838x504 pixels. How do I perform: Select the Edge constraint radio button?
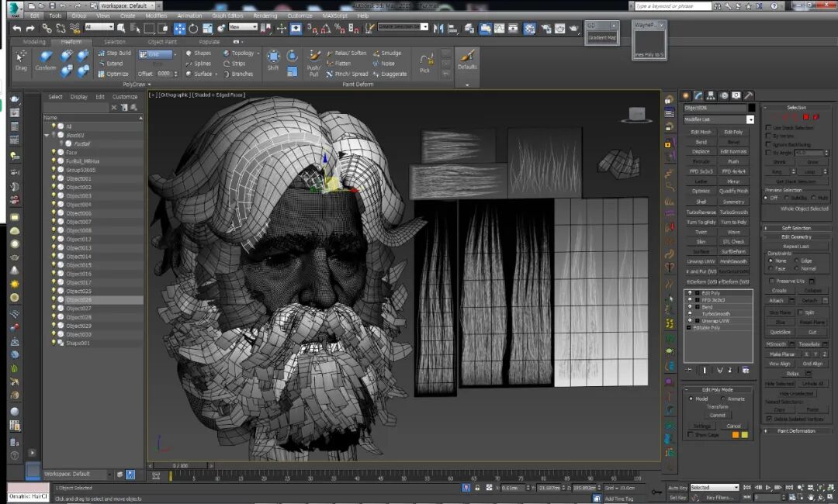(796, 261)
